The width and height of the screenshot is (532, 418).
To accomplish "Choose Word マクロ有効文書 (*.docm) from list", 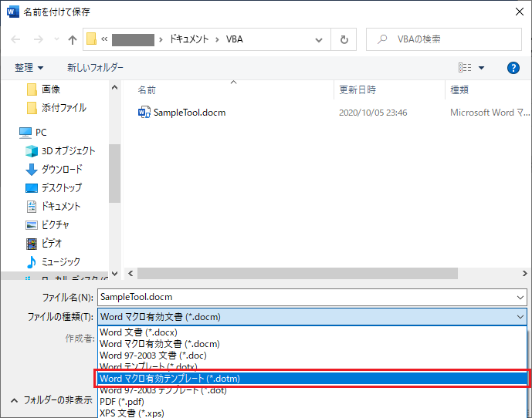I will (312, 344).
